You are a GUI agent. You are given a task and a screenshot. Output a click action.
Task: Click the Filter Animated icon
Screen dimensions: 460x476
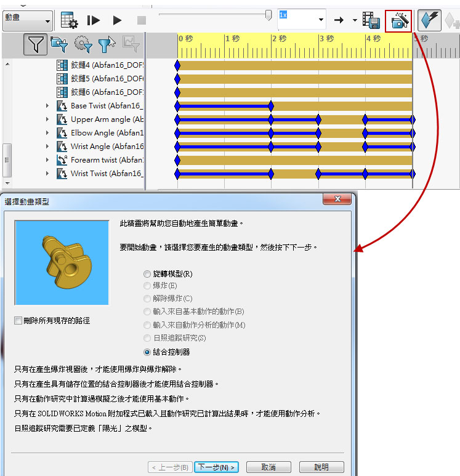click(x=59, y=44)
